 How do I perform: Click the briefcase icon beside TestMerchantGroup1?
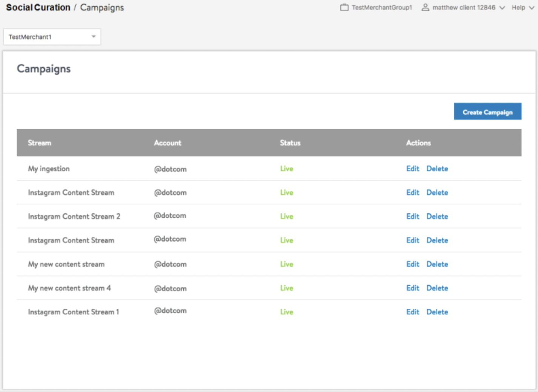point(344,7)
